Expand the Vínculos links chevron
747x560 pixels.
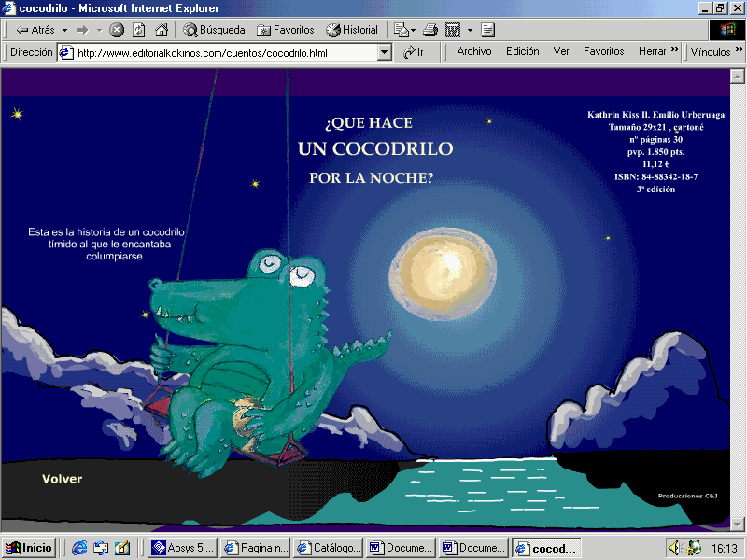739,49
